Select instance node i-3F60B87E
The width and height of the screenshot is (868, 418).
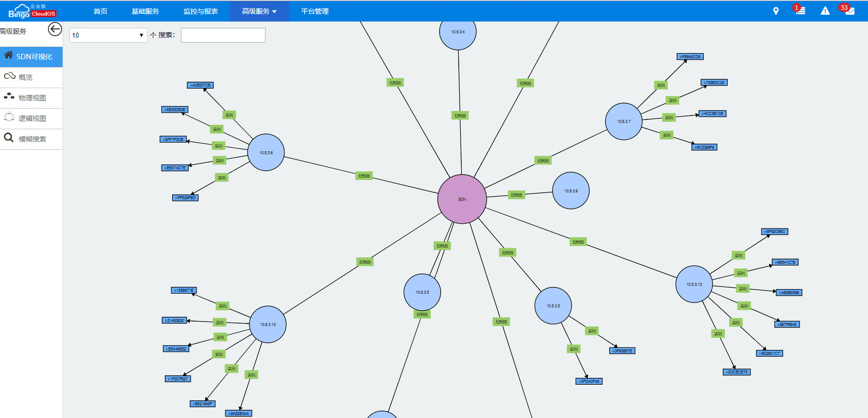pyautogui.click(x=623, y=351)
